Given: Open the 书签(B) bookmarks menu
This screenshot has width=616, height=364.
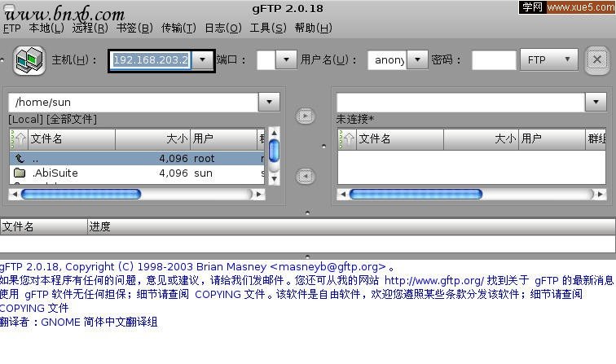Looking at the screenshot, I should (134, 28).
